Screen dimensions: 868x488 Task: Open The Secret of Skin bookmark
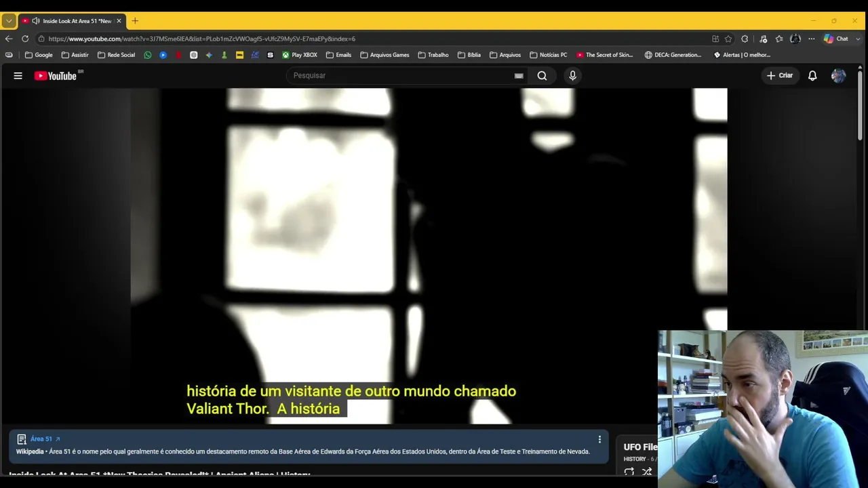click(x=605, y=55)
